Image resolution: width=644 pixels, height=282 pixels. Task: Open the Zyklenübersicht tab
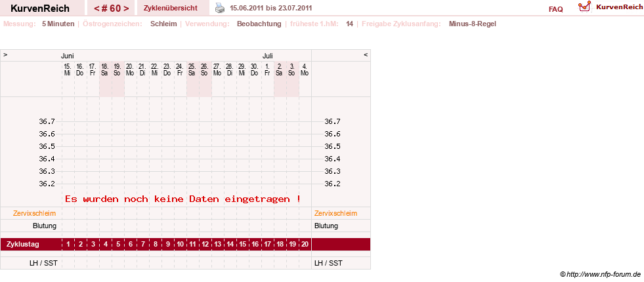[x=171, y=8]
